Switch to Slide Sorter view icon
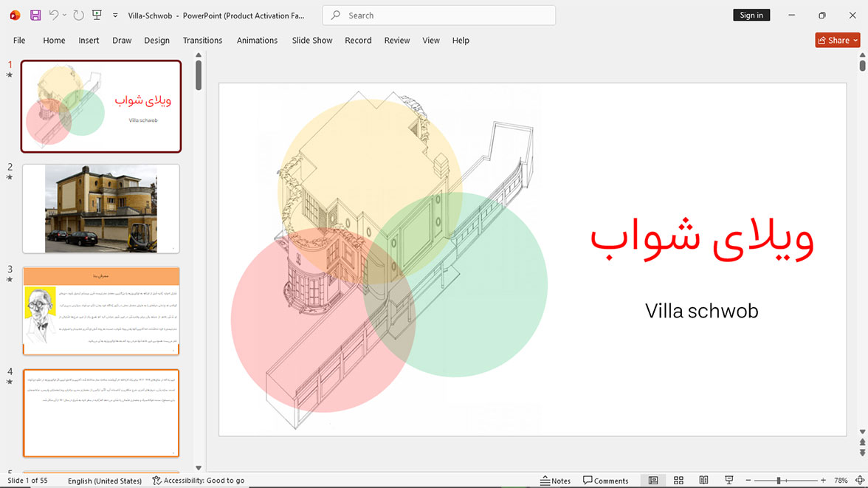 tap(679, 480)
